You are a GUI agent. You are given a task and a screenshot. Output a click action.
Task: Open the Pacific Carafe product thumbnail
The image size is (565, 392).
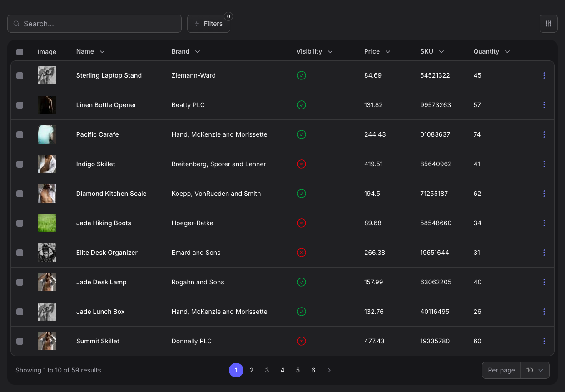click(x=47, y=134)
